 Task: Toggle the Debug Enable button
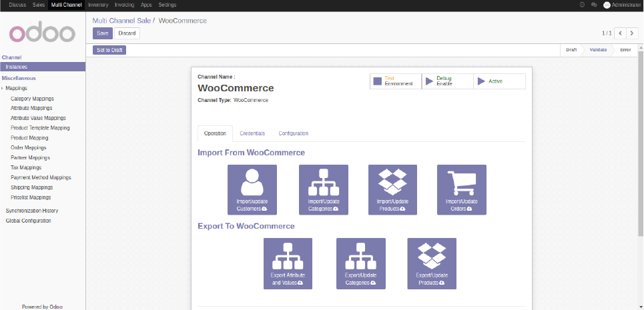tap(448, 81)
